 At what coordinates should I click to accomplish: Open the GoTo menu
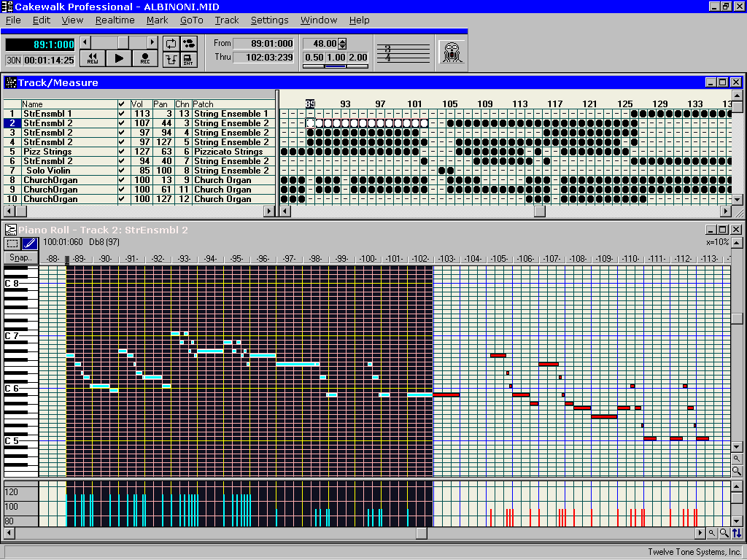tap(192, 20)
